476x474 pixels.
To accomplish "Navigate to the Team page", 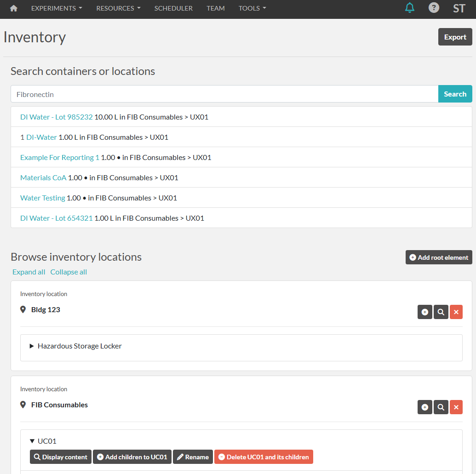I will click(216, 8).
